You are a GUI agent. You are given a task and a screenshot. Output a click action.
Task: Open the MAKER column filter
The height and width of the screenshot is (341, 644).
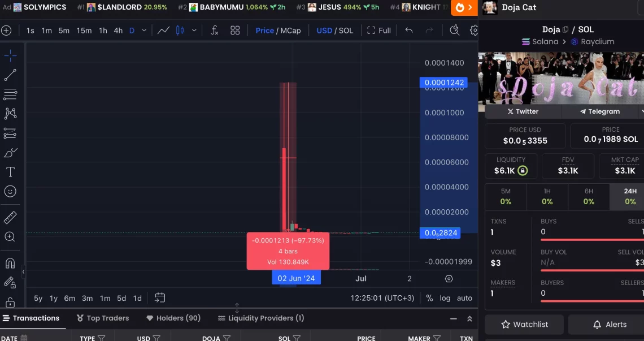pyautogui.click(x=437, y=338)
